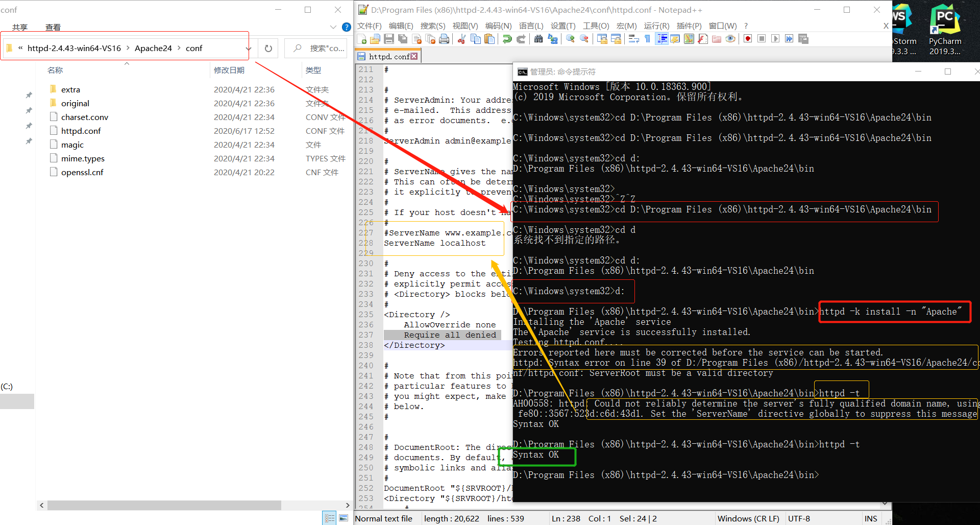
Task: Open the address bar history dropdown
Action: 249,49
